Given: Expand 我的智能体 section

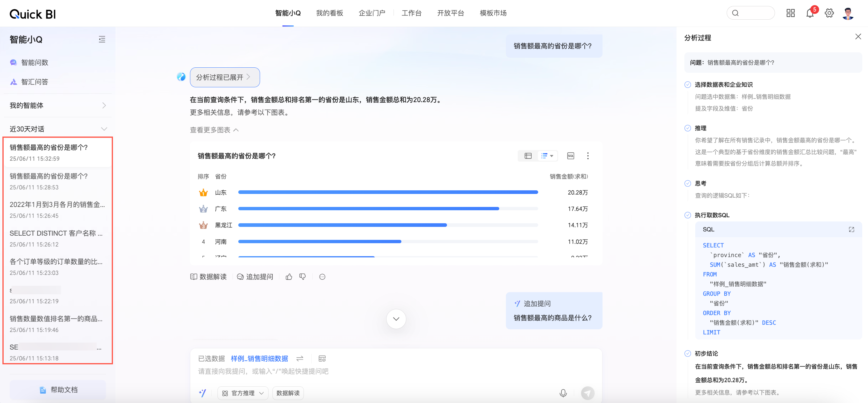Looking at the screenshot, I should [58, 105].
